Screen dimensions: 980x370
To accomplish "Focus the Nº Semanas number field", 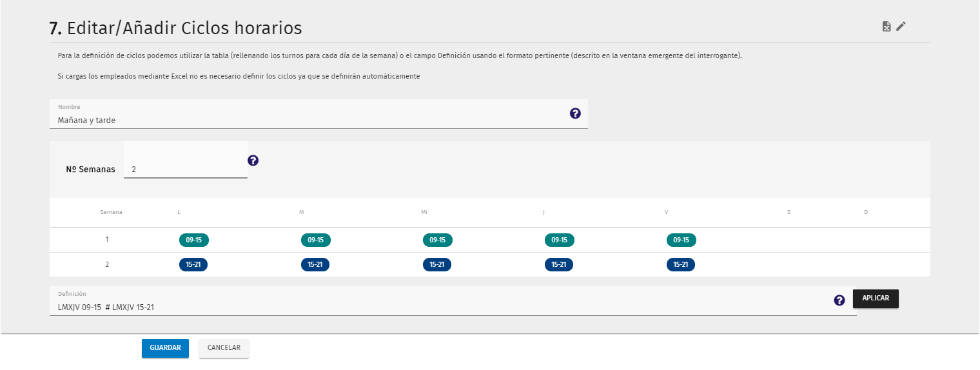I will tap(186, 165).
